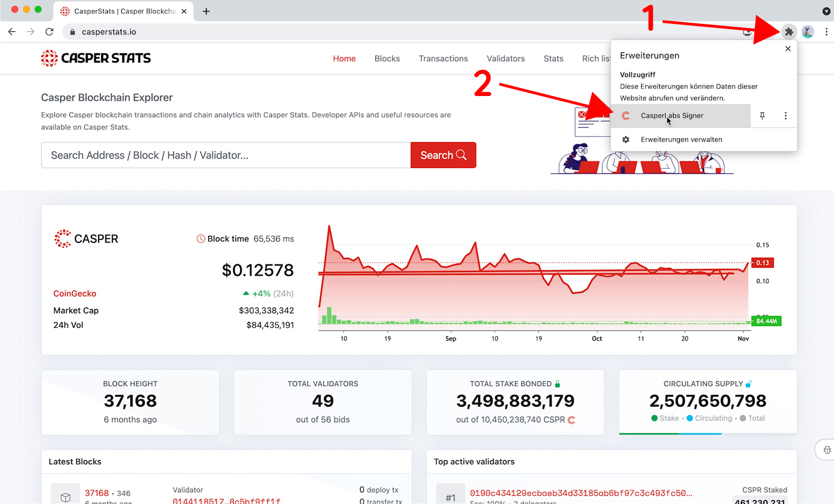This screenshot has height=504, width=834.
Task: Click the unlock icon by Circulating Supply
Action: [749, 384]
